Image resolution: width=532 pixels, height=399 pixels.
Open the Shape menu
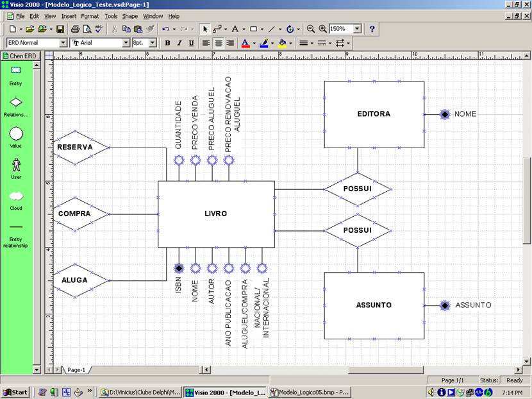coord(129,15)
